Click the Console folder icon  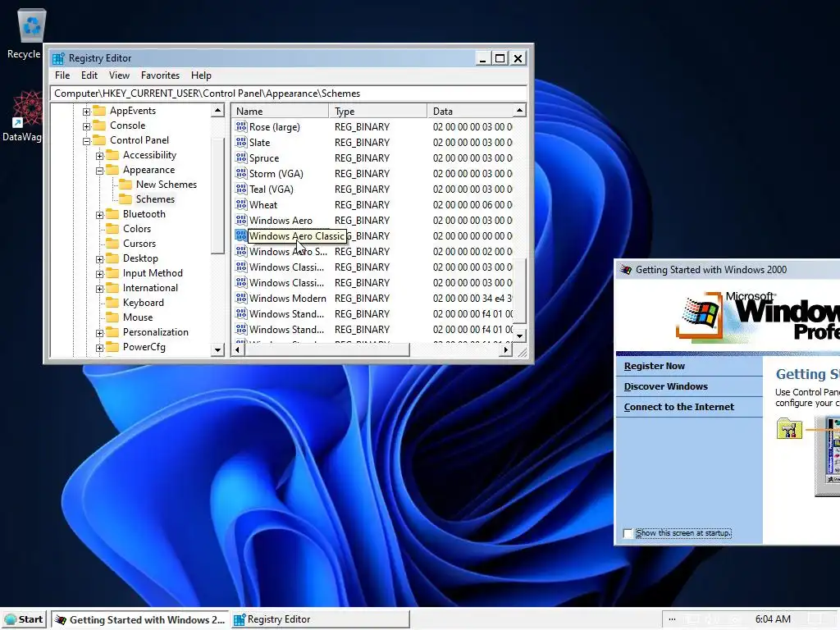coord(99,126)
